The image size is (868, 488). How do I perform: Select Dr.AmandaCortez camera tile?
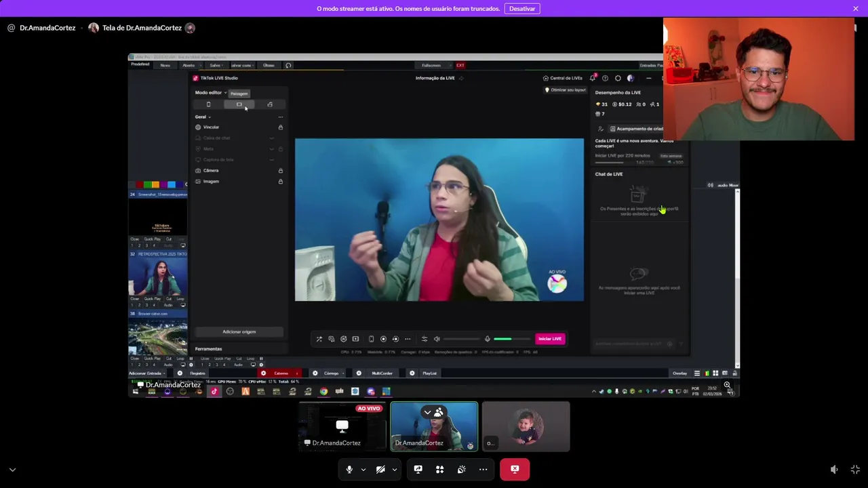(434, 426)
